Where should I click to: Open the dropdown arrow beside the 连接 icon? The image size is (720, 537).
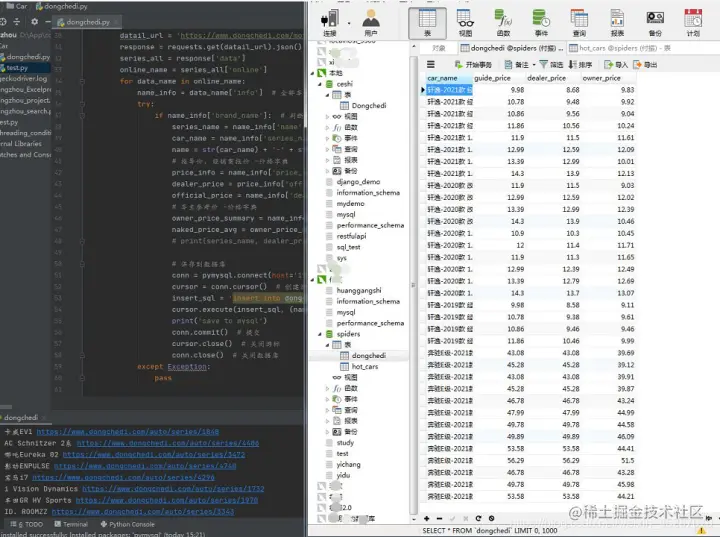click(x=349, y=23)
